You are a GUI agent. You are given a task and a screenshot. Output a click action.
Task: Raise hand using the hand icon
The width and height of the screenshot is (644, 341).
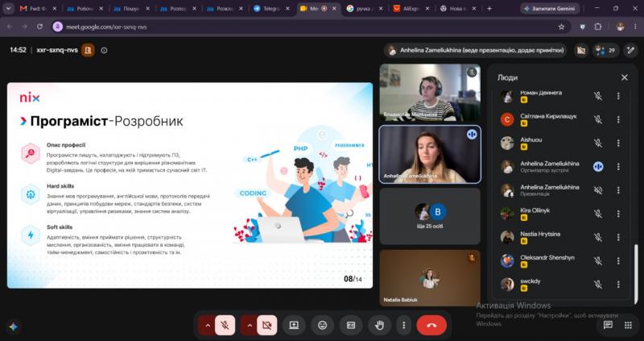click(x=379, y=326)
